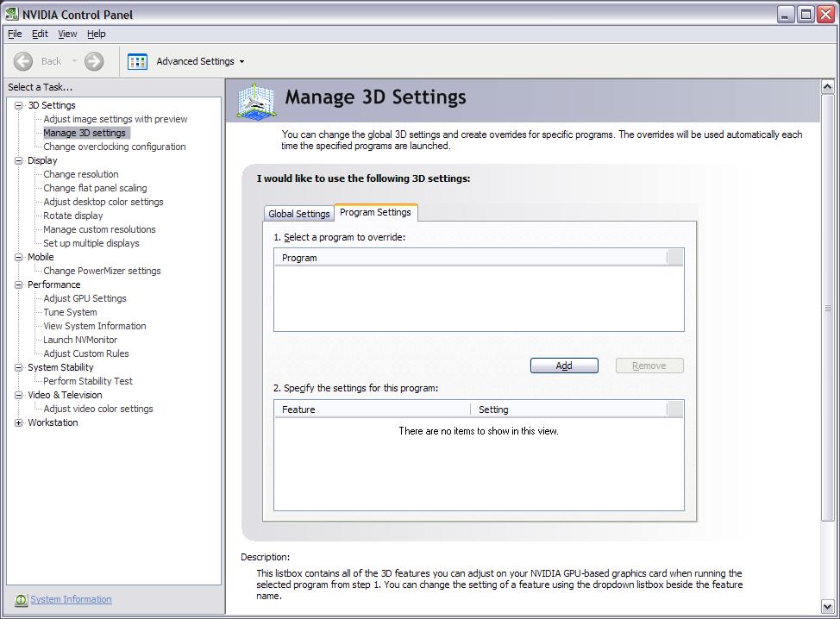Viewport: 840px width, 619px height.
Task: Open Perform Stability Test
Action: pos(88,381)
